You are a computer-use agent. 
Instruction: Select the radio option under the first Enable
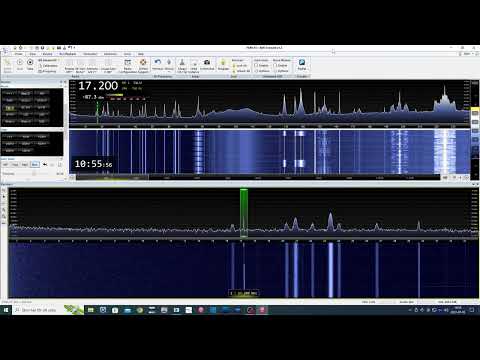[x=256, y=71]
